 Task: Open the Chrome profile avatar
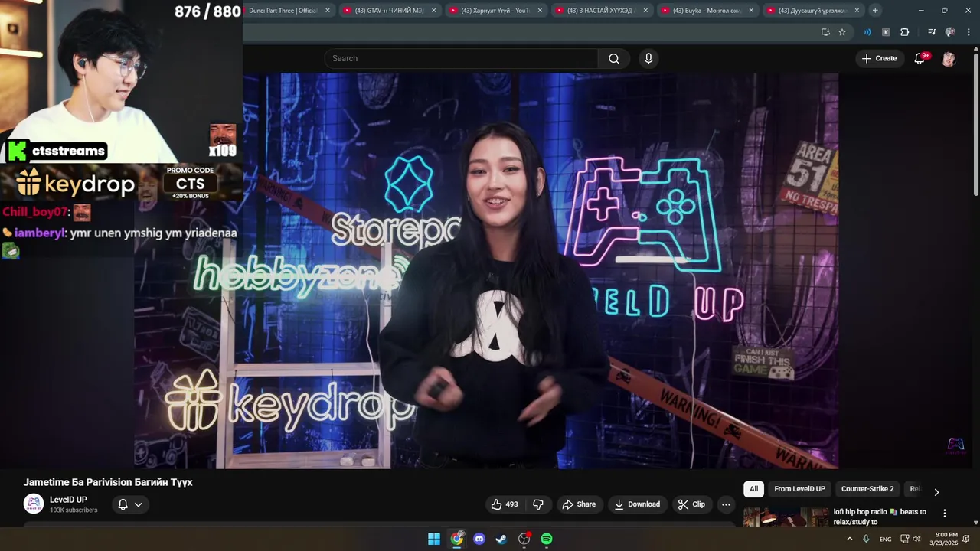pos(950,32)
